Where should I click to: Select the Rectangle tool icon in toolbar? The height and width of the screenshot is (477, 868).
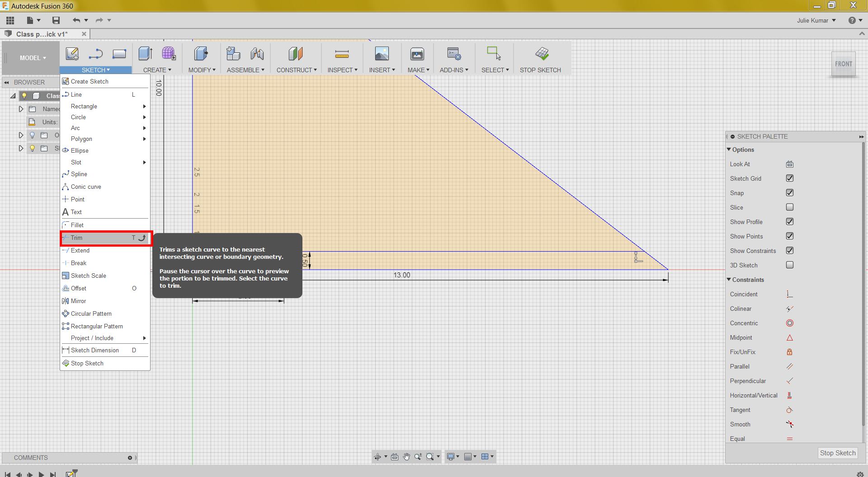pyautogui.click(x=119, y=54)
